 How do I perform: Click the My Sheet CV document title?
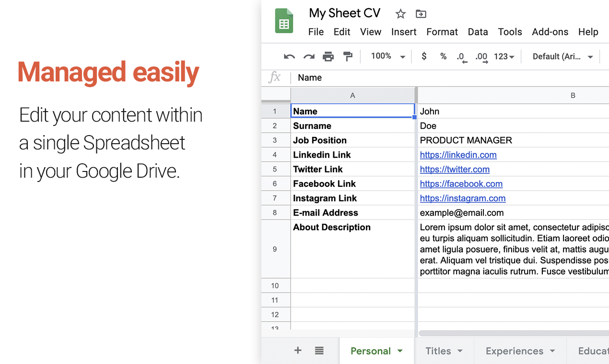(x=345, y=13)
